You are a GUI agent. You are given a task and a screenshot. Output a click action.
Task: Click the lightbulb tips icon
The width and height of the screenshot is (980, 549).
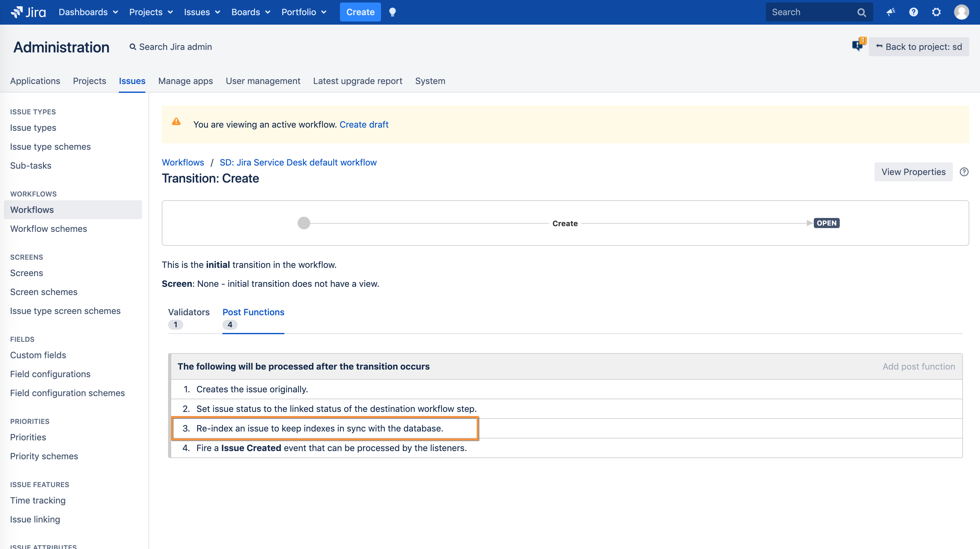tap(392, 12)
